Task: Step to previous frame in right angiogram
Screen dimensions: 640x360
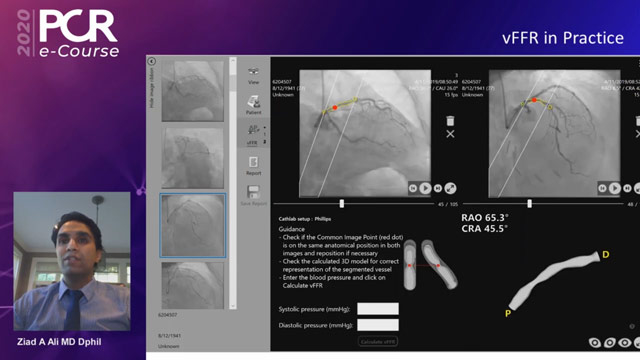Action: coord(602,188)
